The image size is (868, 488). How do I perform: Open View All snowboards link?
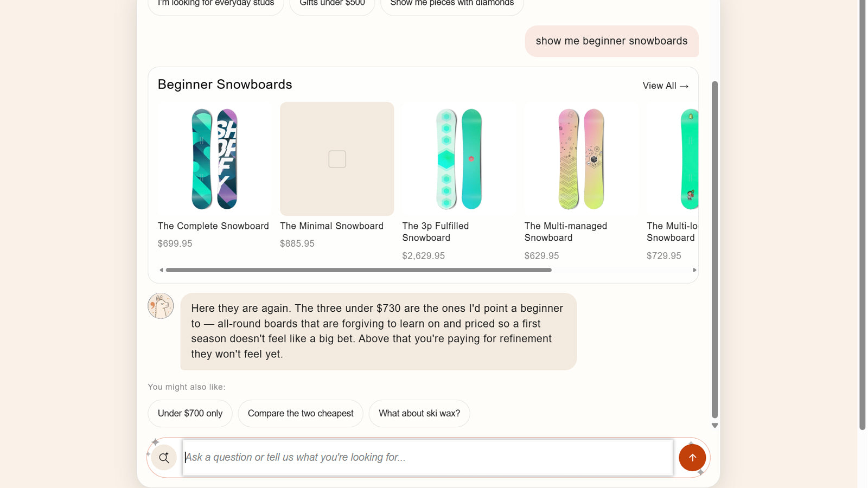coord(665,86)
